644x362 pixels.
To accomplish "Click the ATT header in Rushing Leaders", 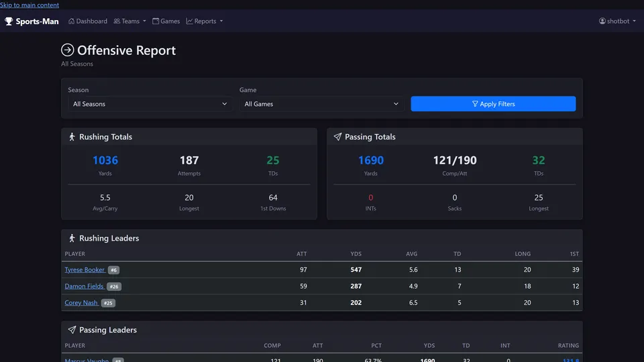I will 302,253.
